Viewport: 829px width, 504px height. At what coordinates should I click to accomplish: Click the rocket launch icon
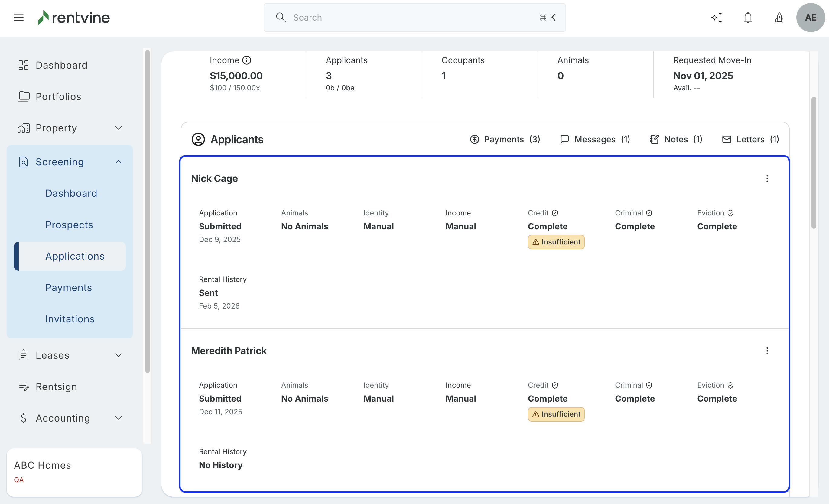coord(779,18)
